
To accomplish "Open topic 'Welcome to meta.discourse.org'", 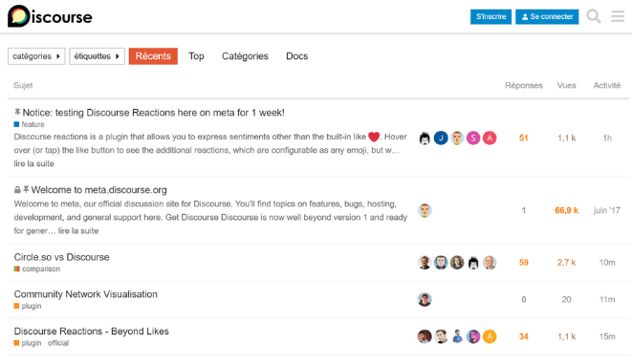I will pyautogui.click(x=99, y=190).
